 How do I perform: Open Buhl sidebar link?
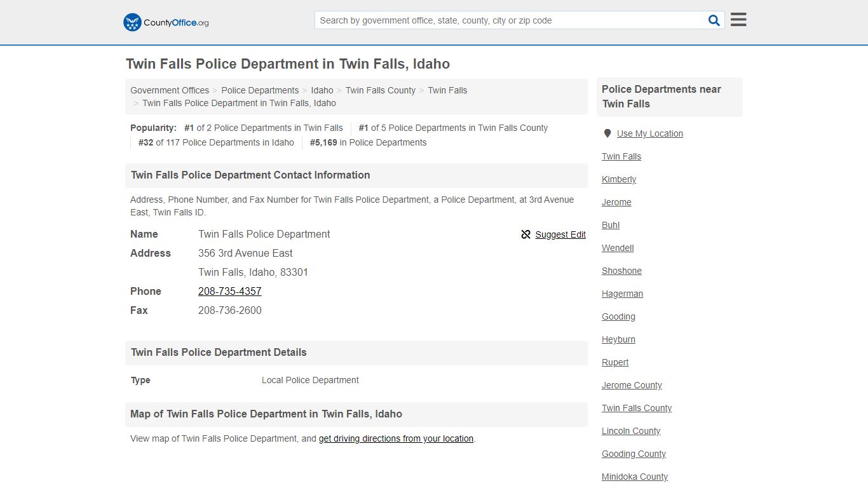[x=611, y=225]
